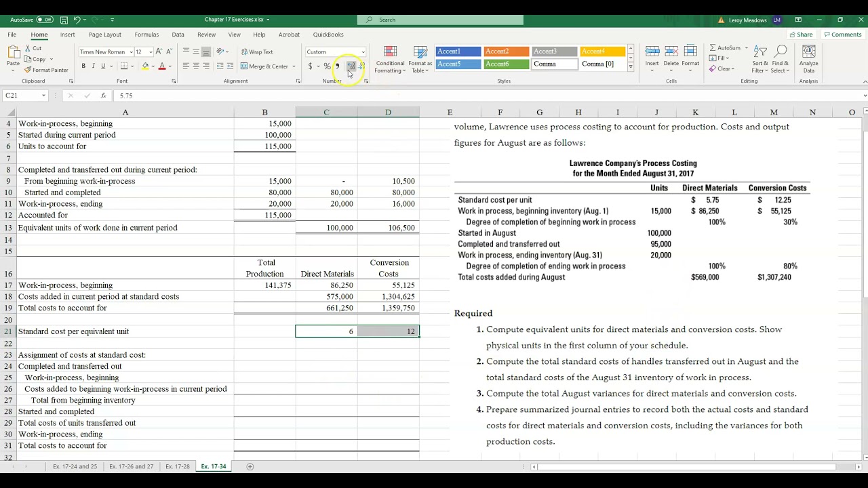Toggle Middle Align in Alignment group
Screen dimensions: 868x488
click(x=196, y=52)
